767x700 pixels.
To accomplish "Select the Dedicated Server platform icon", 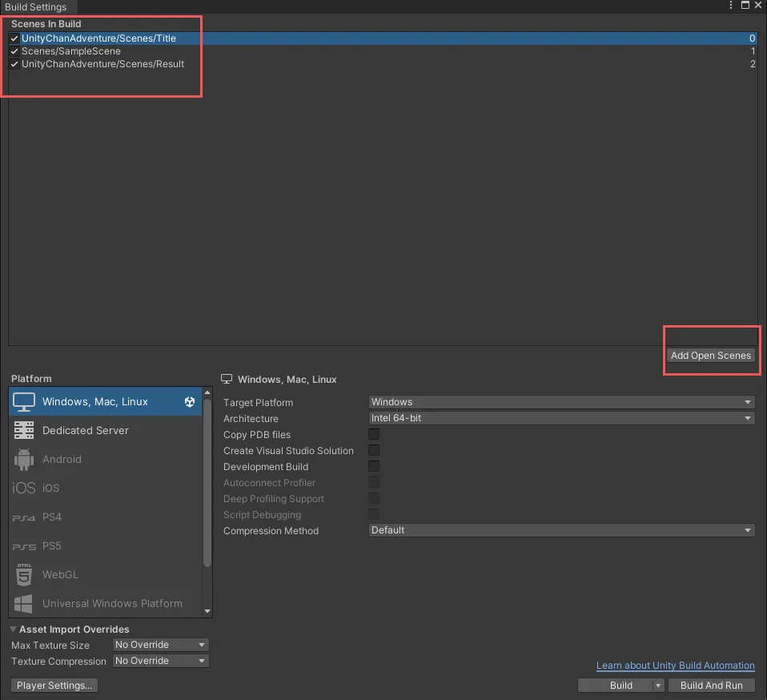I will [x=24, y=430].
